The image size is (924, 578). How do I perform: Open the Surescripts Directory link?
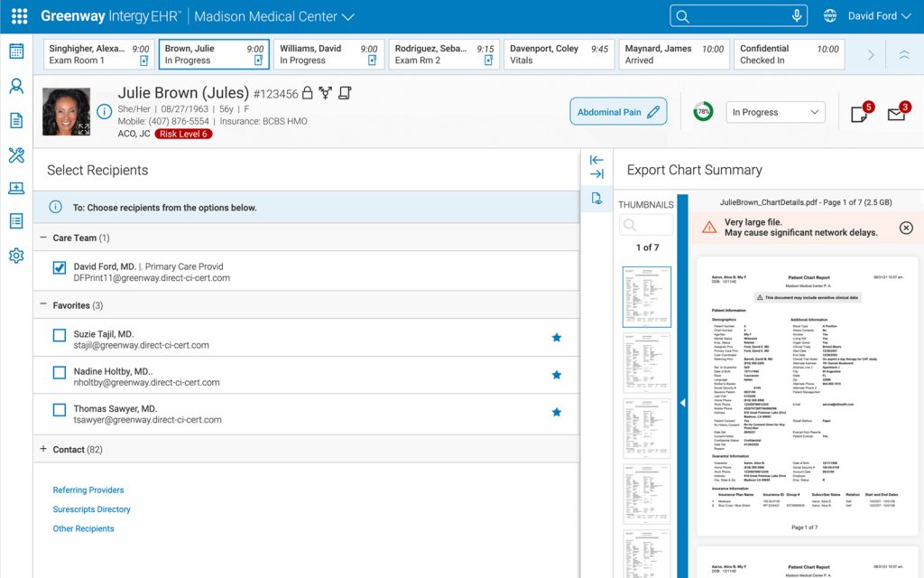[91, 509]
